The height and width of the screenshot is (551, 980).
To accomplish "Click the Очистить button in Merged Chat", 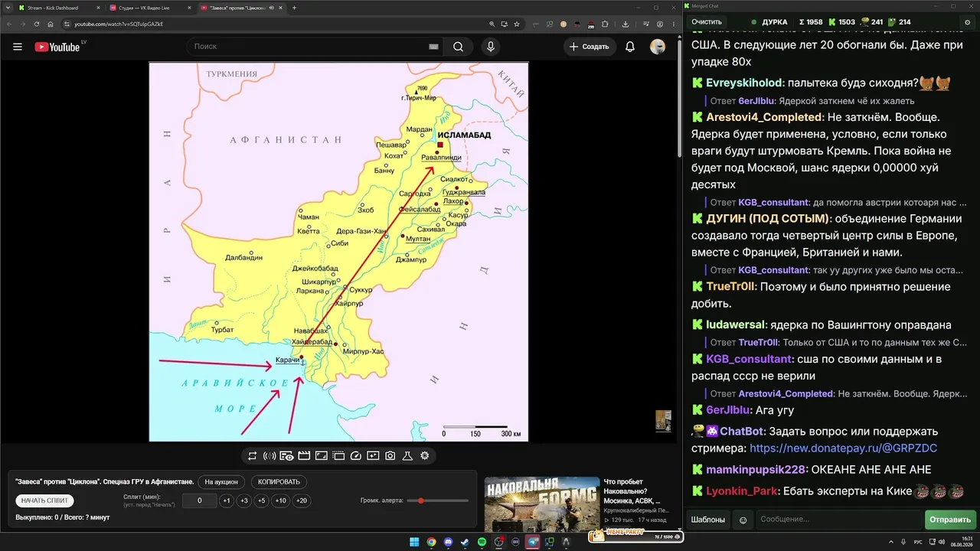I will [x=707, y=22].
